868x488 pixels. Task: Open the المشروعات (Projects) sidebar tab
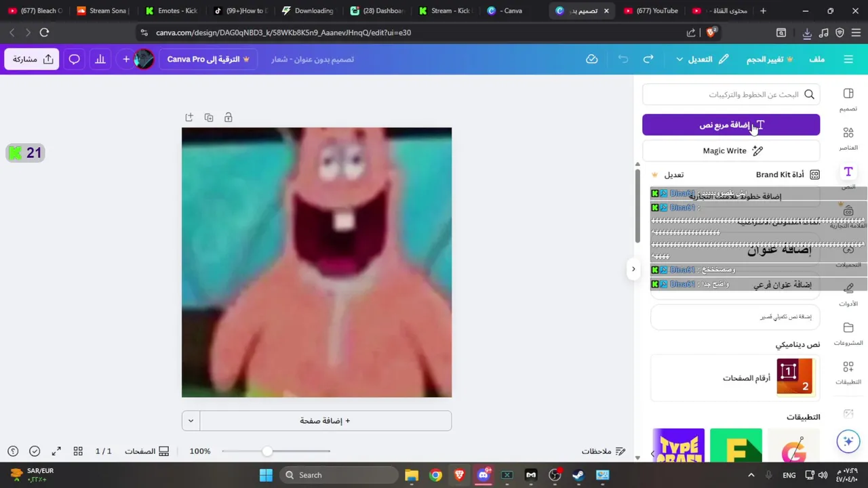click(848, 333)
